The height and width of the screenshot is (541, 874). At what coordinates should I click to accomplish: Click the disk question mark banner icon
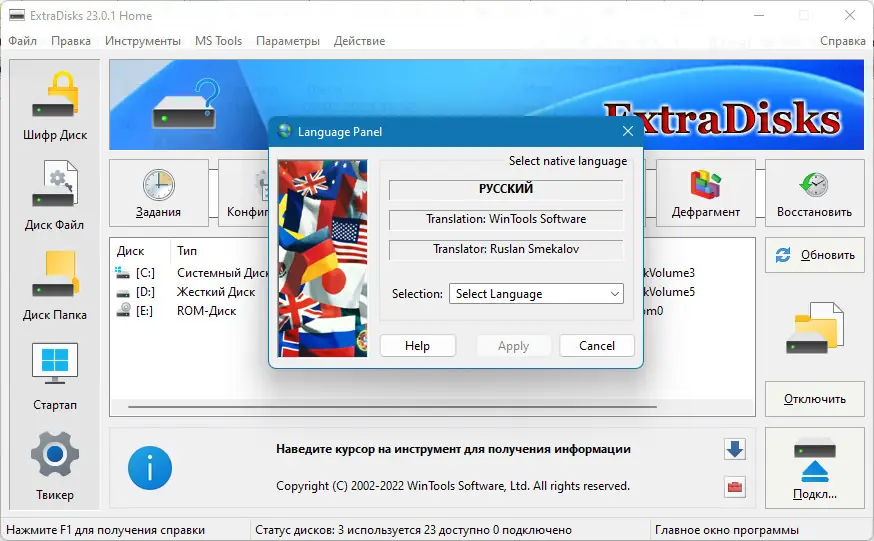click(x=186, y=104)
